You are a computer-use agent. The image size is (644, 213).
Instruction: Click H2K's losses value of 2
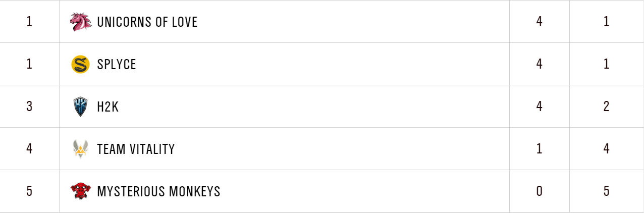(606, 107)
